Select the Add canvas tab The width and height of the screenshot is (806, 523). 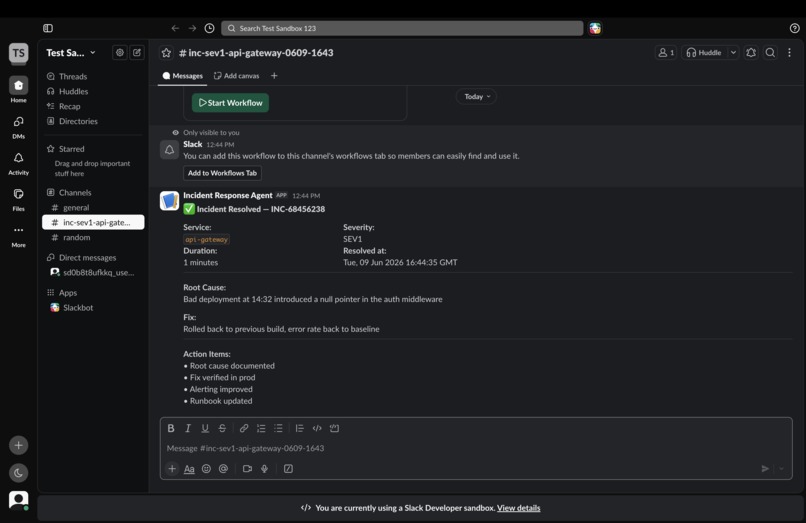coord(236,76)
